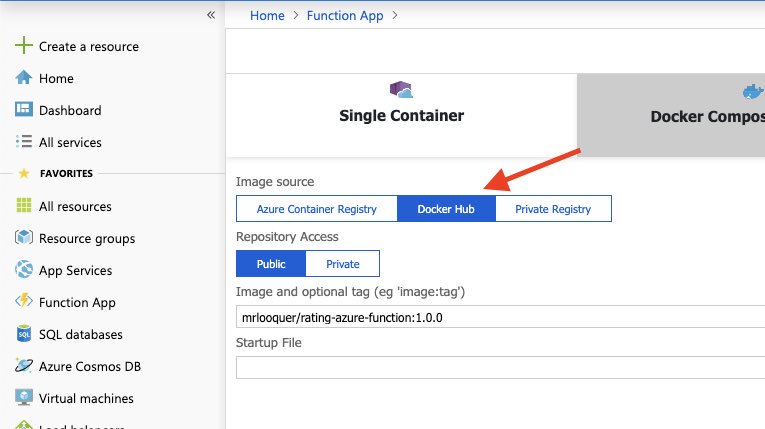Click the Single Container cube icon
Viewport: 765px width, 429px height.
click(x=401, y=90)
